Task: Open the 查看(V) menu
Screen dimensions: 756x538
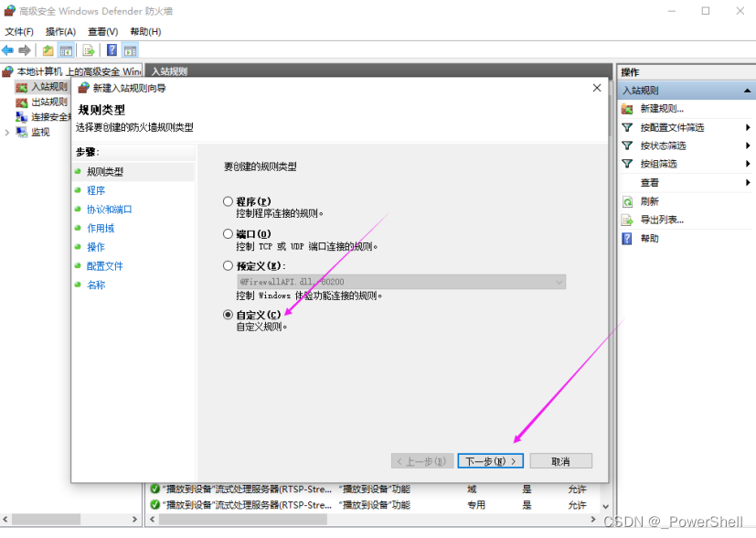Action: pyautogui.click(x=103, y=32)
